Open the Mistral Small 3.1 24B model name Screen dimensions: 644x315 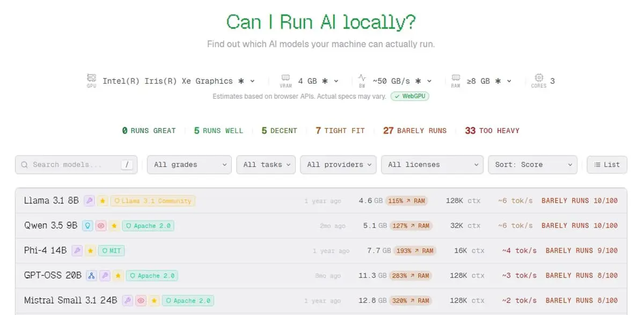[x=71, y=301]
